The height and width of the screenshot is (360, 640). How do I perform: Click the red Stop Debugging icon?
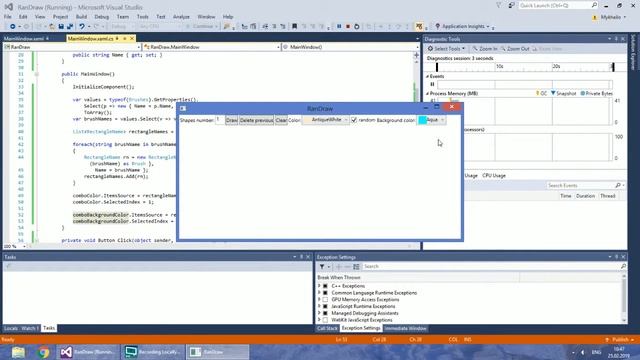click(x=348, y=27)
